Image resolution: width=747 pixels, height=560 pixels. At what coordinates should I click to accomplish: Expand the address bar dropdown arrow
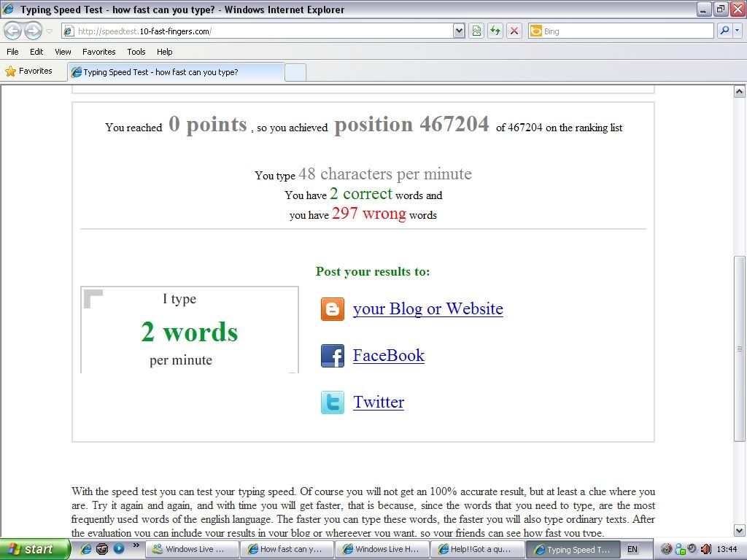(x=459, y=31)
